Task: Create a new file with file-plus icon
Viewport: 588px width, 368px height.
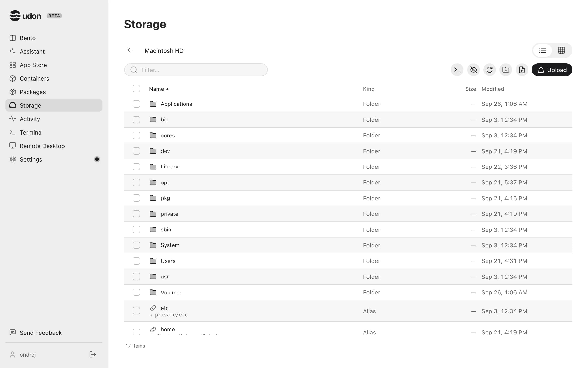Action: [522, 70]
